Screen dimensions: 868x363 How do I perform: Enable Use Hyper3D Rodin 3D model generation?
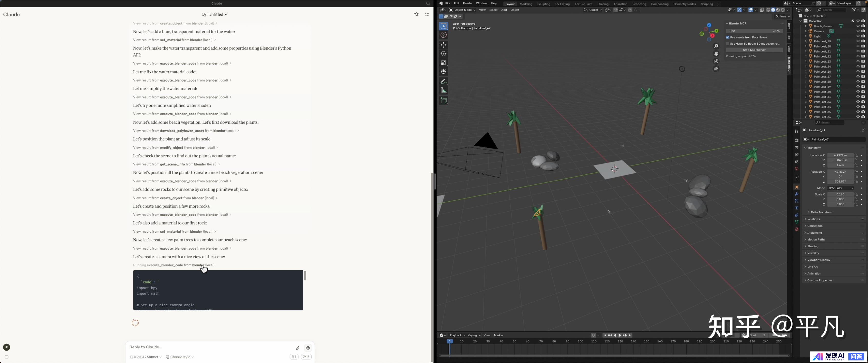click(x=728, y=44)
